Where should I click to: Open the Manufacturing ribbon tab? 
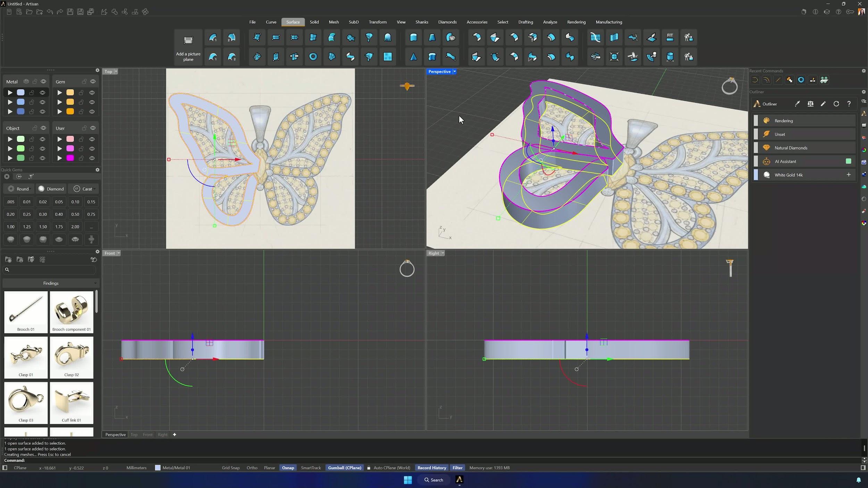609,22
